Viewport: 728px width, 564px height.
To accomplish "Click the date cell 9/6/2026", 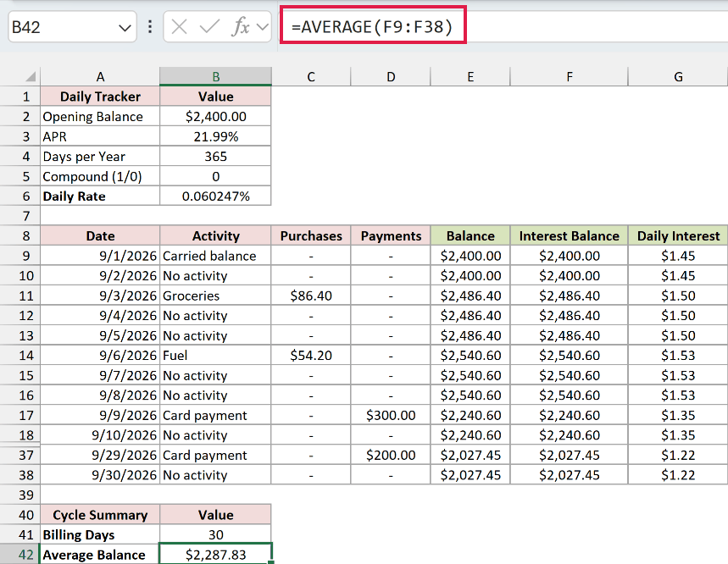I will pos(100,356).
